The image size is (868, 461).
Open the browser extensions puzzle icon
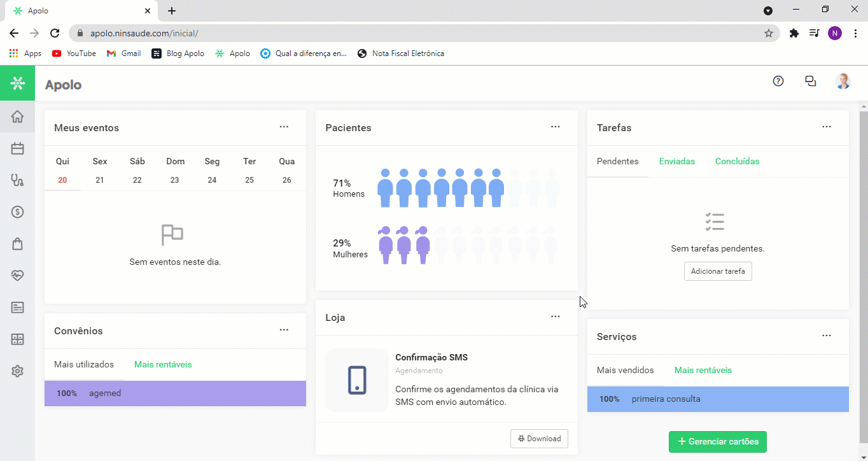[794, 33]
